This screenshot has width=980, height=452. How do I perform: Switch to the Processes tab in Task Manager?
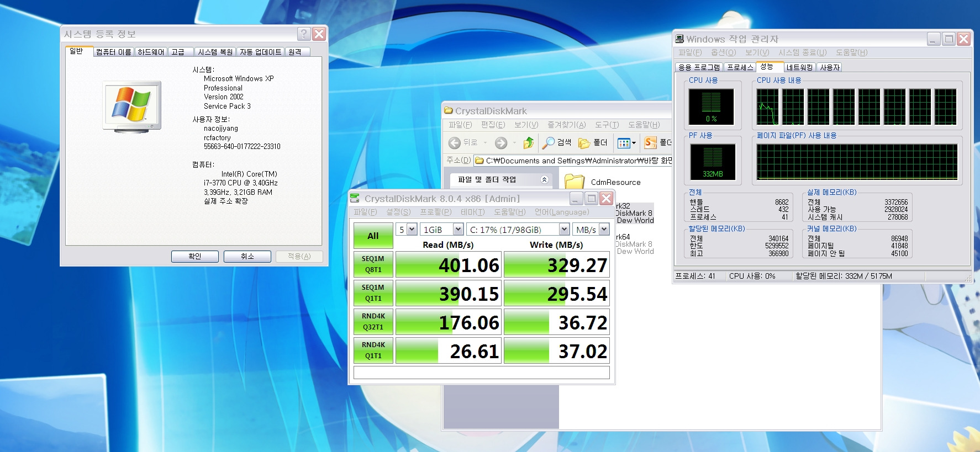740,67
